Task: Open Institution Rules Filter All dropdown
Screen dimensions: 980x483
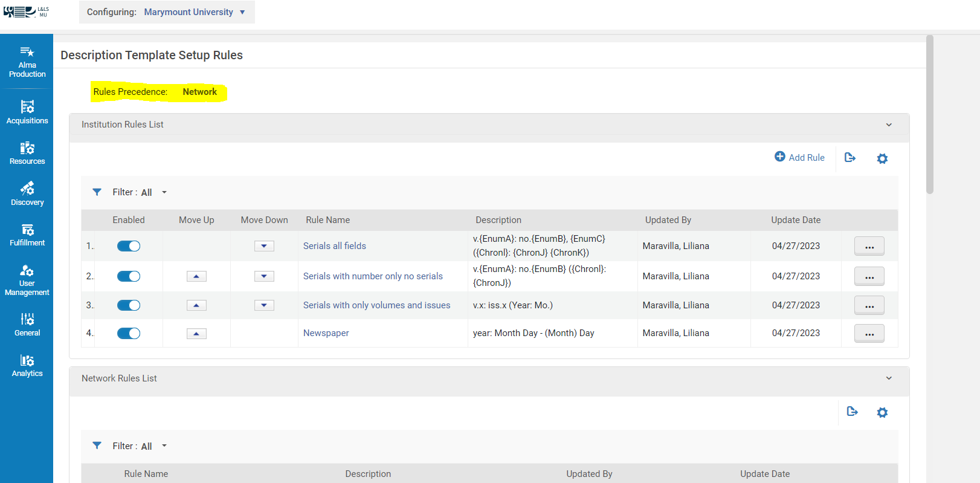Action: 153,192
